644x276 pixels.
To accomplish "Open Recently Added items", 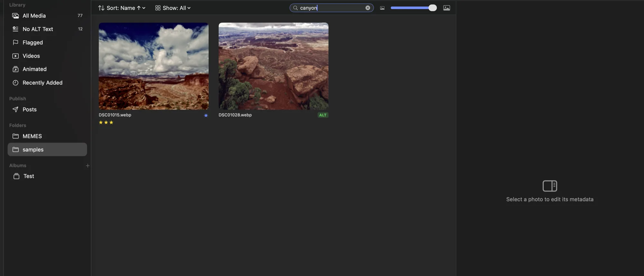I will (x=47, y=83).
